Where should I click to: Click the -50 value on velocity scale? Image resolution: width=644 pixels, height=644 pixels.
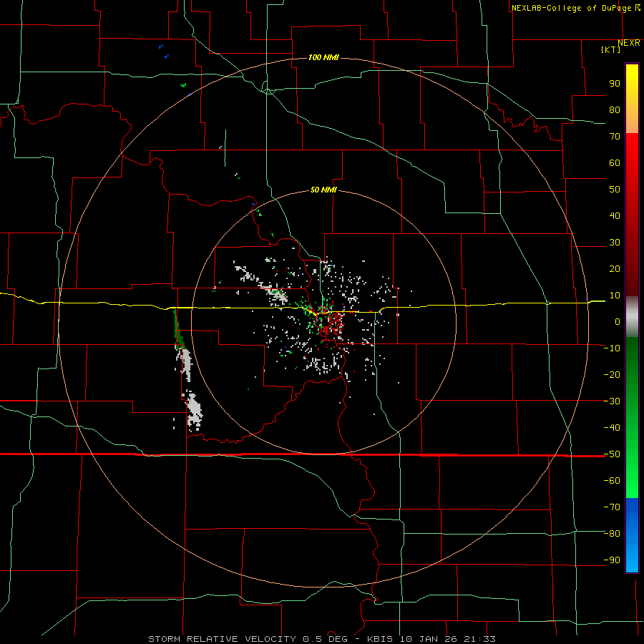pos(612,454)
